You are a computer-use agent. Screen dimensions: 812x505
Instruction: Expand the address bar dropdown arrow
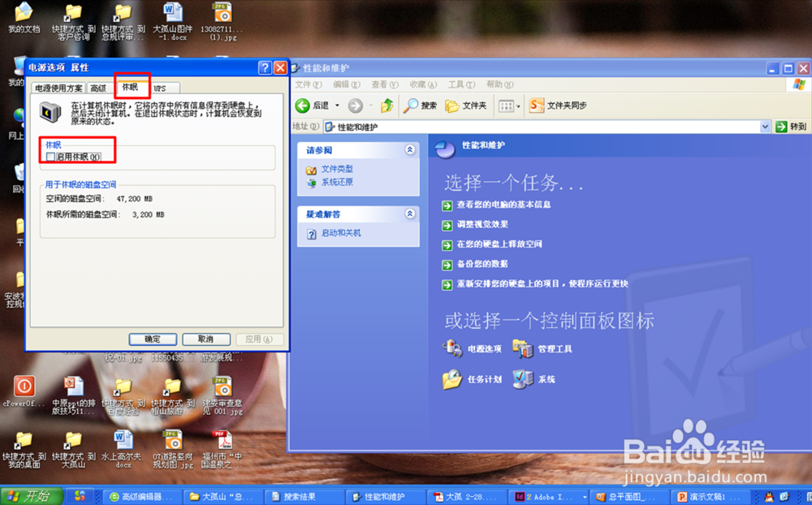tap(766, 127)
